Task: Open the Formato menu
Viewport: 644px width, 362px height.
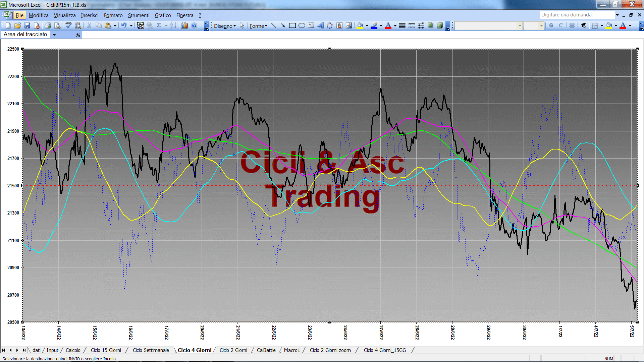Action: 113,15
